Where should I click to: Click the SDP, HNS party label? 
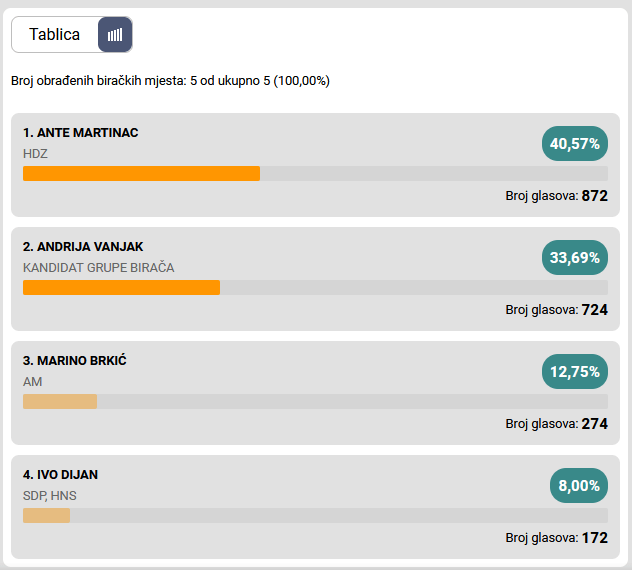tap(50, 496)
